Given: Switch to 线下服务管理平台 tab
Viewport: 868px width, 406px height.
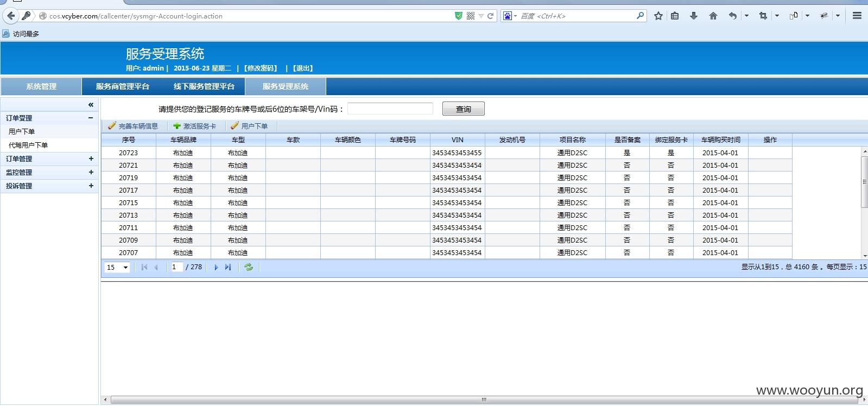Looking at the screenshot, I should pyautogui.click(x=204, y=86).
